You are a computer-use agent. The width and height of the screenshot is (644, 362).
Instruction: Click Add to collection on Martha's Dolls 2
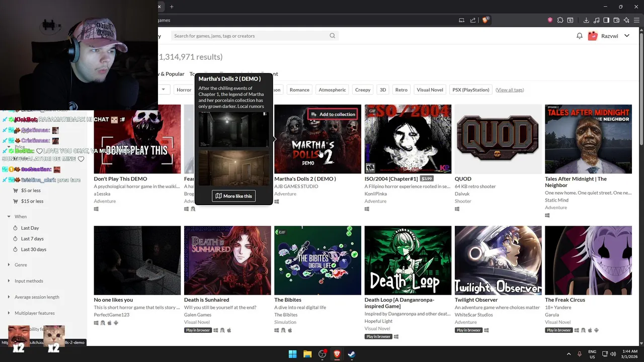[333, 114]
